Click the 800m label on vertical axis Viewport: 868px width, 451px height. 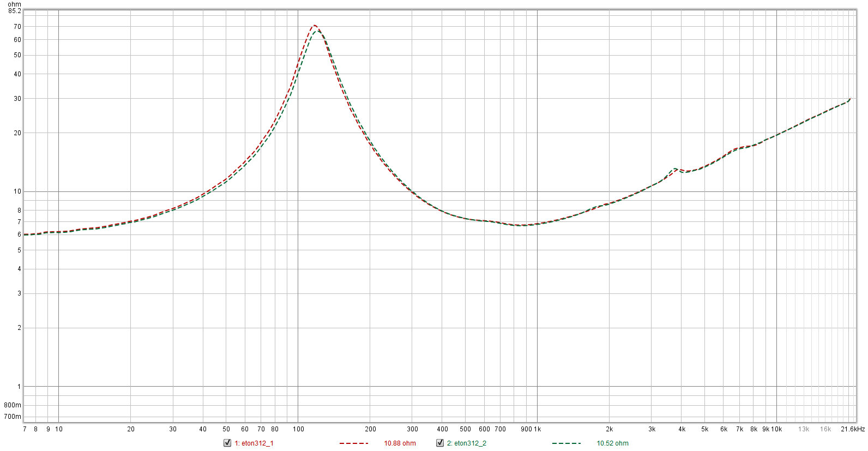(13, 405)
